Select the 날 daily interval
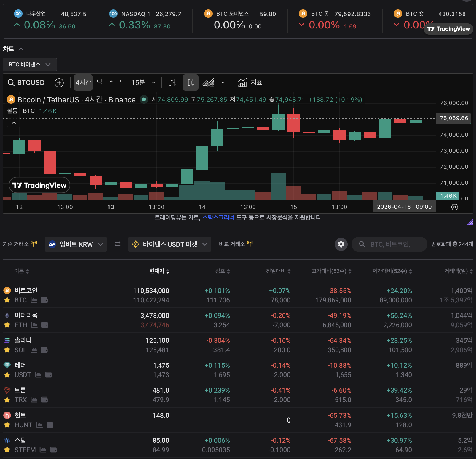This screenshot has height=459, width=476. pyautogui.click(x=100, y=82)
